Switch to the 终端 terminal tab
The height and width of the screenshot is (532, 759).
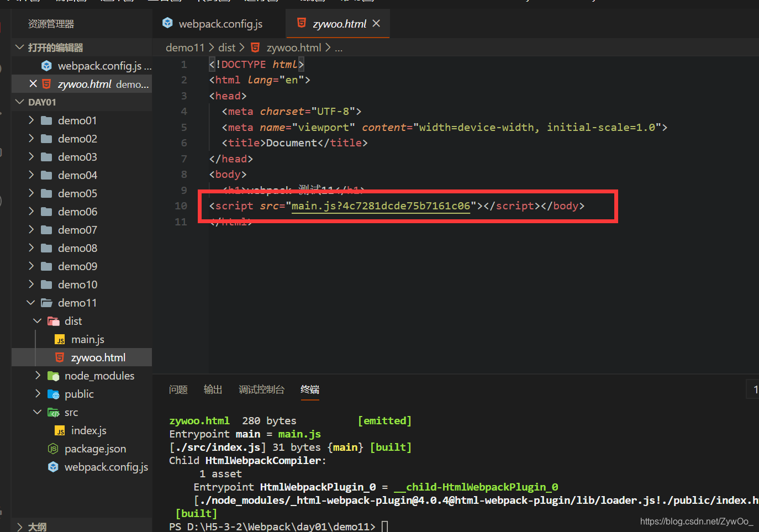pos(310,389)
